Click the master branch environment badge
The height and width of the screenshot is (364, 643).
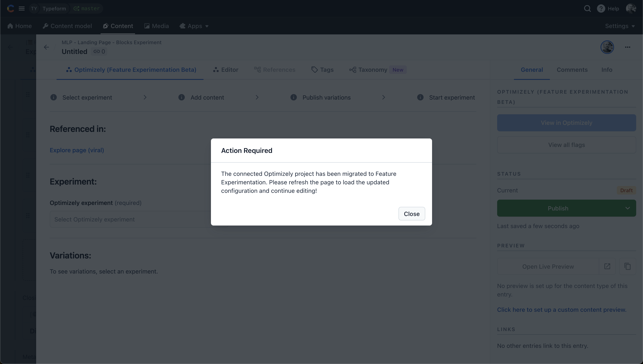(87, 8)
